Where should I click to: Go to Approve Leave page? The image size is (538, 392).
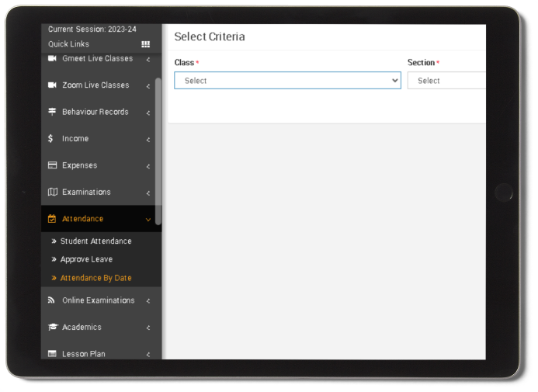pyautogui.click(x=86, y=259)
